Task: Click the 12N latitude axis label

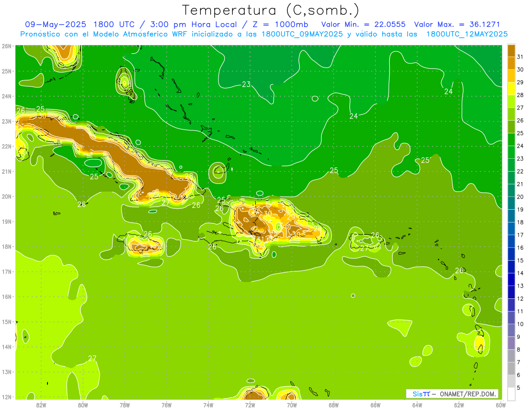Action: (x=7, y=396)
